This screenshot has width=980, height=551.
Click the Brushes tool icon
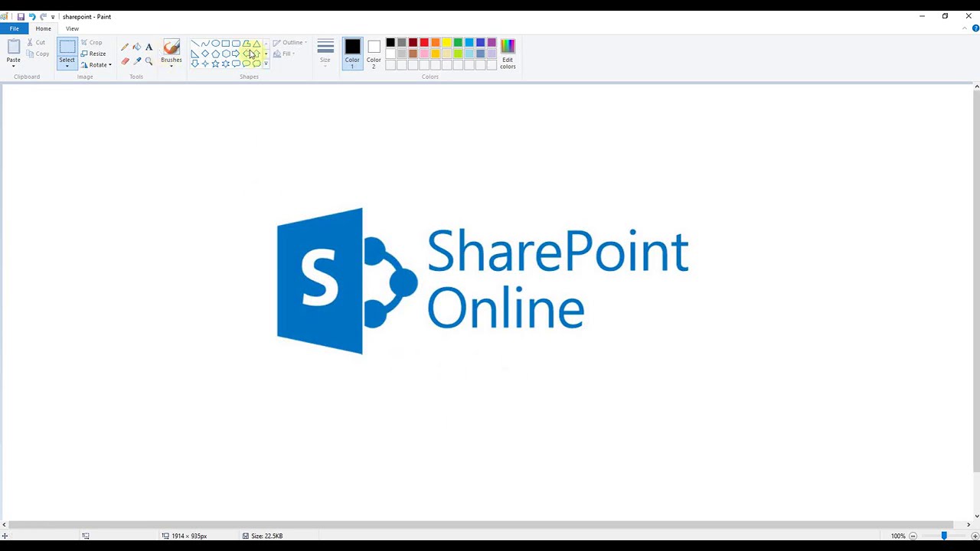tap(171, 47)
